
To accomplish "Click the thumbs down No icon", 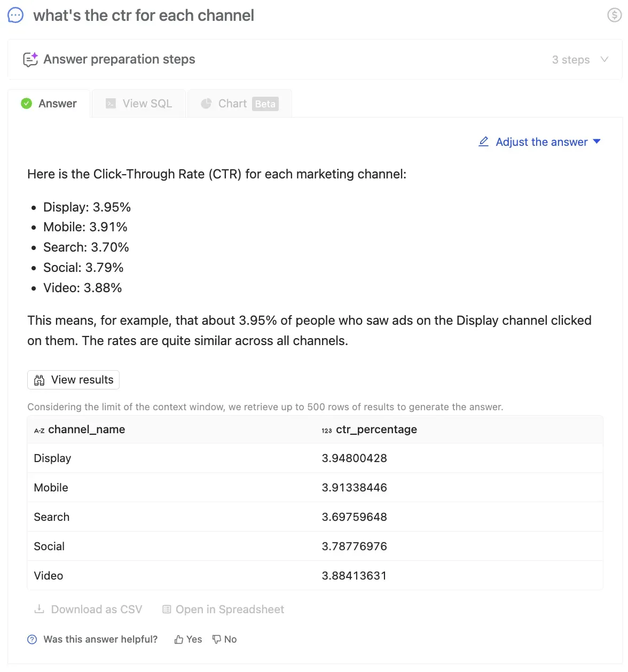I will click(217, 639).
